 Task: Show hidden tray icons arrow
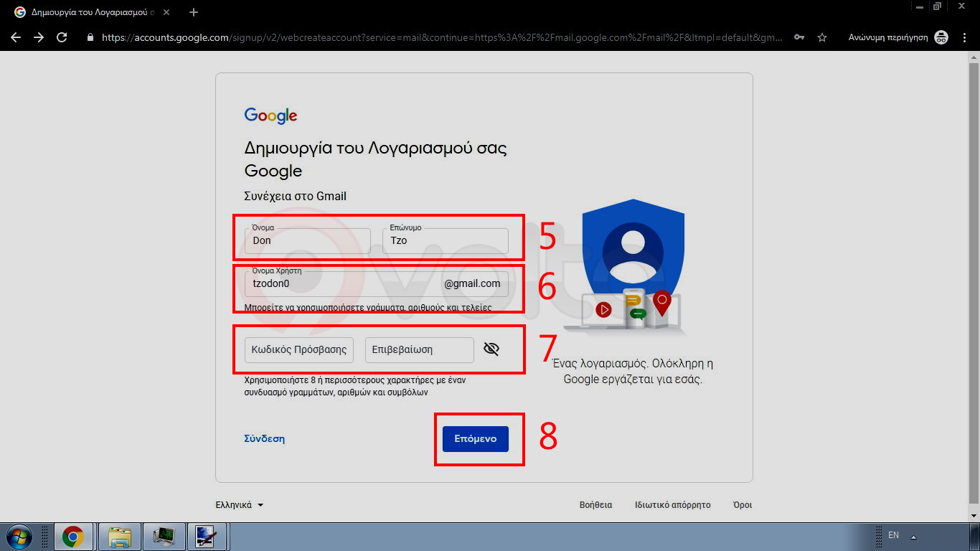coord(914,537)
